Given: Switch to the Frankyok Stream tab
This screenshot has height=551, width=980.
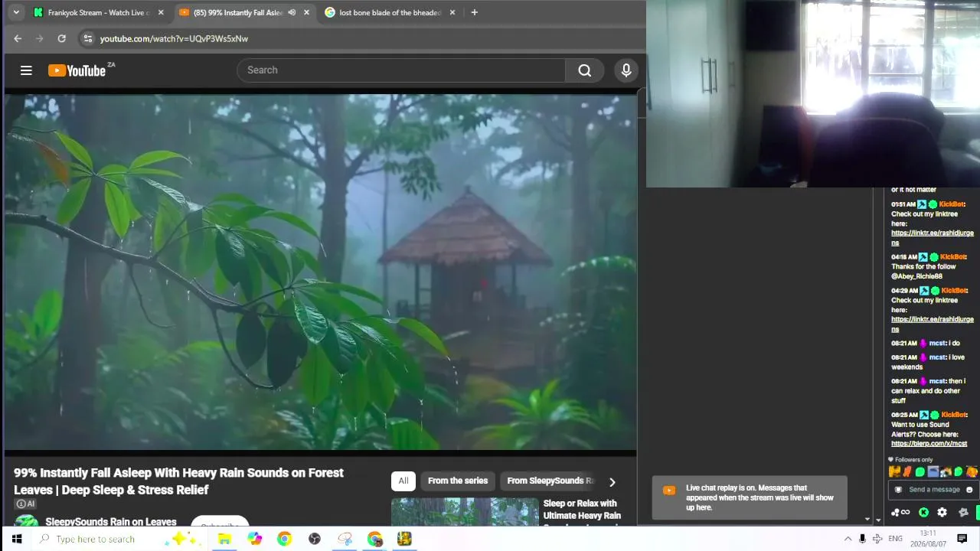Looking at the screenshot, I should point(98,12).
